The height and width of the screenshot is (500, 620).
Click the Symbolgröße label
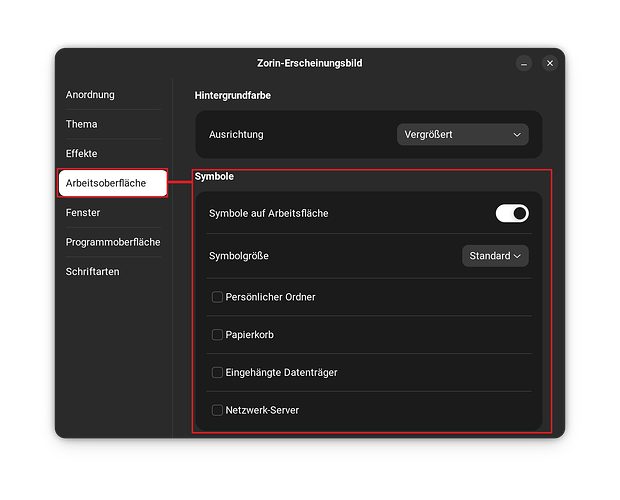pyautogui.click(x=239, y=256)
